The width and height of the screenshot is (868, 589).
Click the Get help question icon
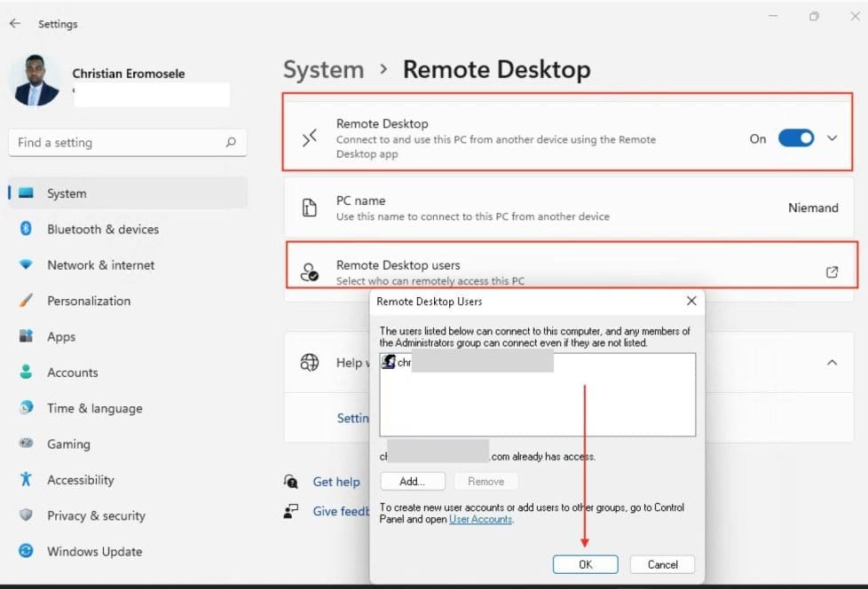point(291,481)
